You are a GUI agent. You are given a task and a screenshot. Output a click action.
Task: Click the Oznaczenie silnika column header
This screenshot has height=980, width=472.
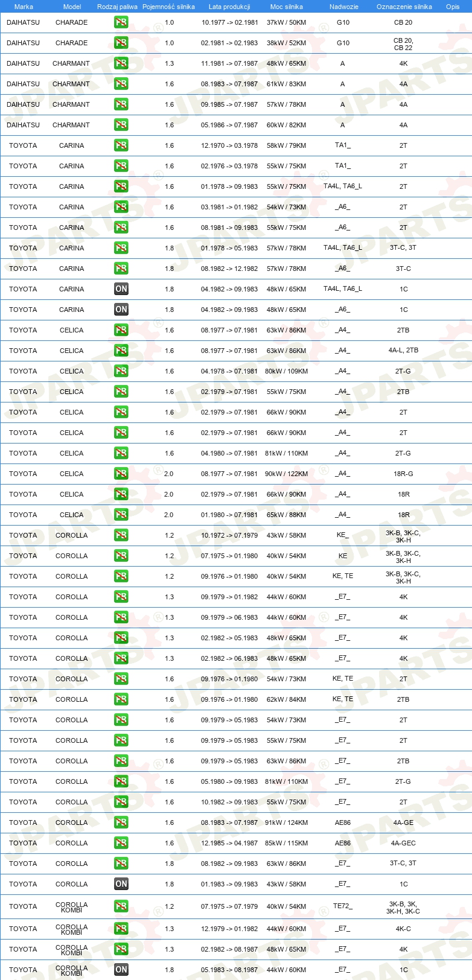(x=404, y=7)
